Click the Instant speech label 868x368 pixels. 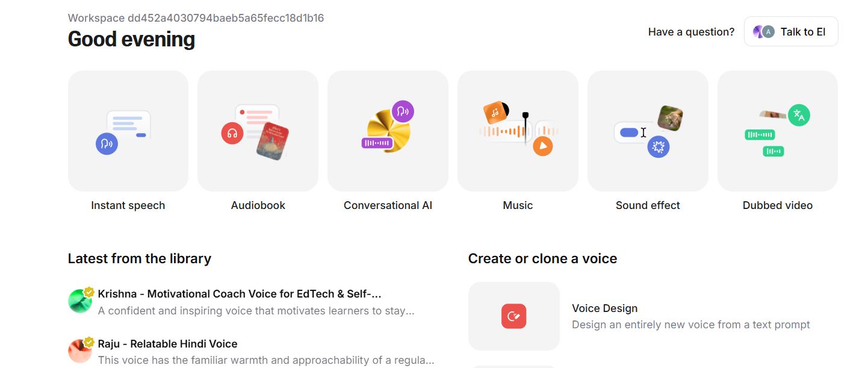128,205
